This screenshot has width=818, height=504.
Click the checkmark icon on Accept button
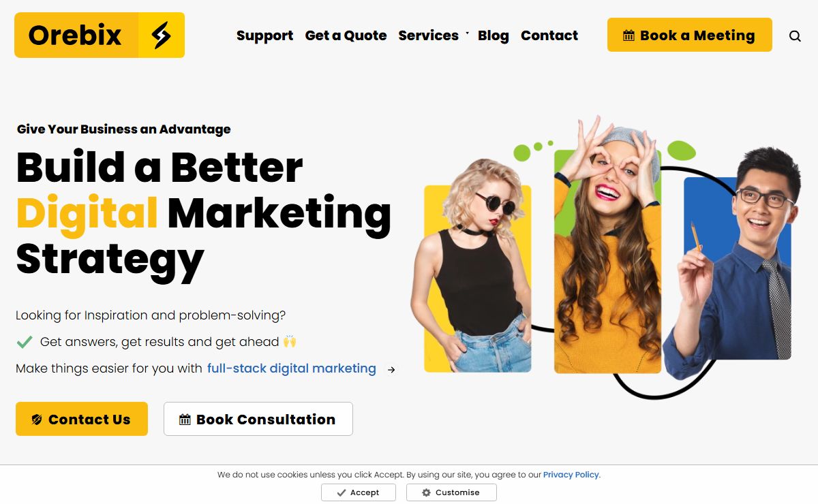coord(342,492)
